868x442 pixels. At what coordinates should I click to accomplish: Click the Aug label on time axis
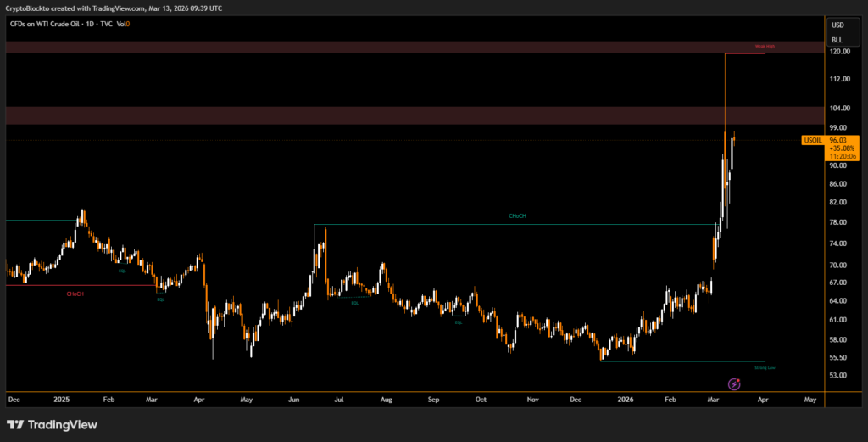tap(386, 398)
